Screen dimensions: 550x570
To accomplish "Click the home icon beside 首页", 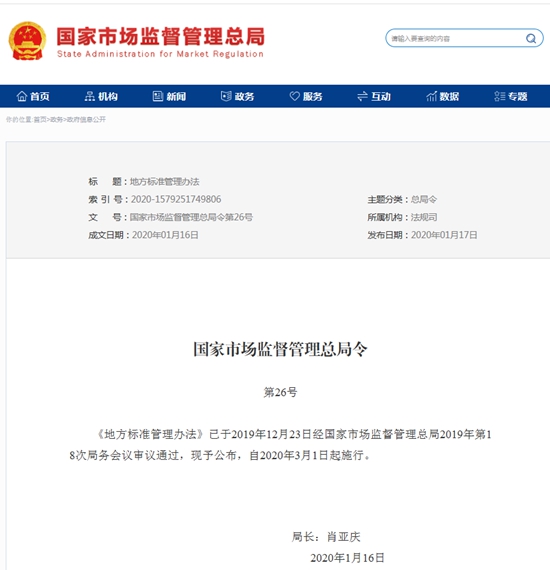I will point(22,96).
